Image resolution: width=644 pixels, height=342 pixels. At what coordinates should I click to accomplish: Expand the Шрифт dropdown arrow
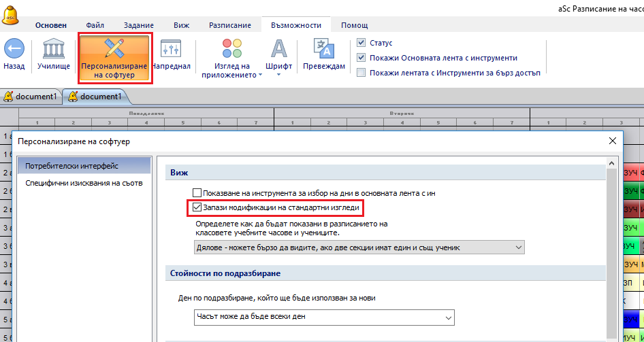(x=279, y=74)
